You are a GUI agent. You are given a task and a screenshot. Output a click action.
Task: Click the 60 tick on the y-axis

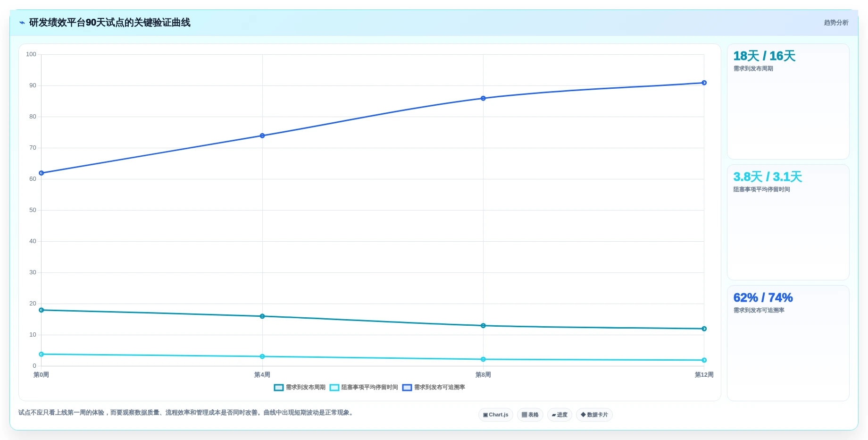[33, 179]
